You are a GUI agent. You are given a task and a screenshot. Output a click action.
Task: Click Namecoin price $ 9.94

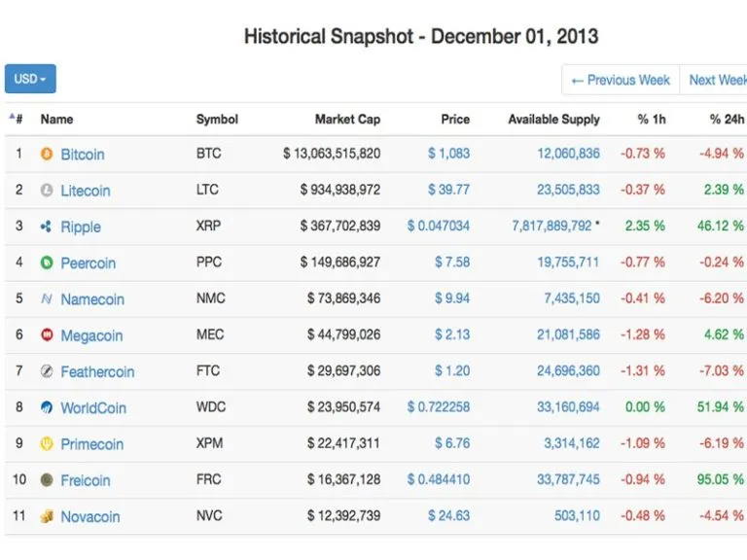(452, 298)
